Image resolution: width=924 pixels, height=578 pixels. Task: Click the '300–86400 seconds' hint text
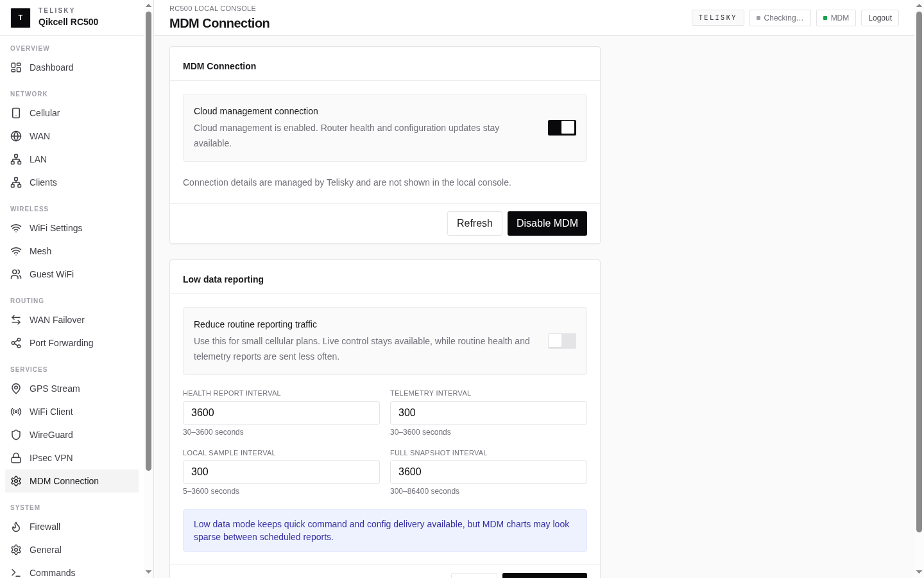click(x=425, y=491)
